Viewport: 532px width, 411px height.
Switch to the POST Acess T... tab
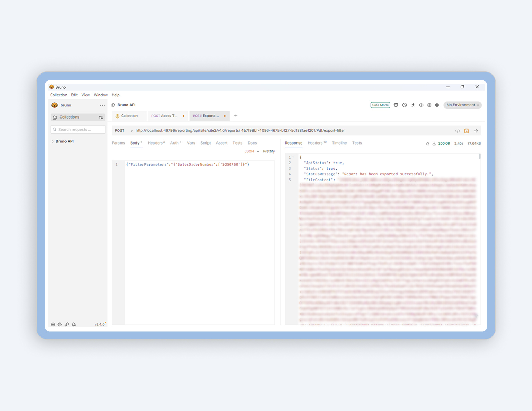tap(168, 116)
